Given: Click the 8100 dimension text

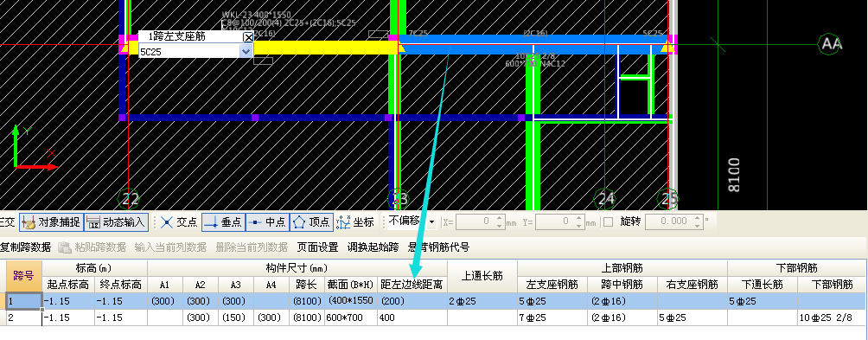Looking at the screenshot, I should click(734, 175).
